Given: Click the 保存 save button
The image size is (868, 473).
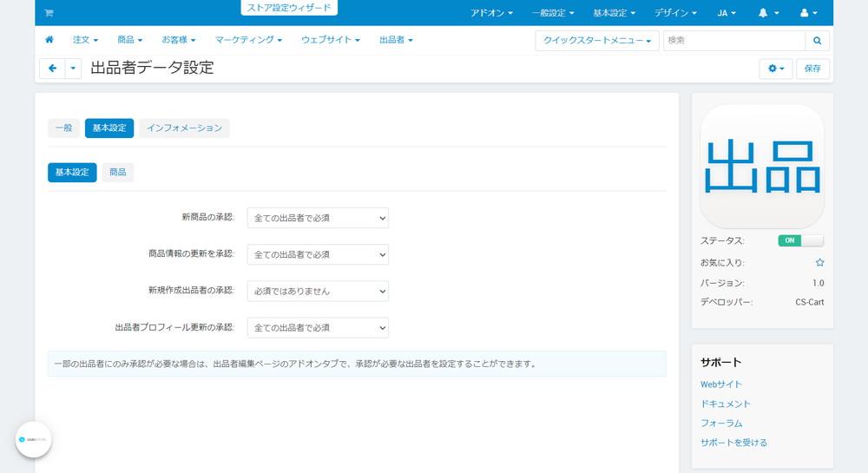Looking at the screenshot, I should tap(812, 69).
